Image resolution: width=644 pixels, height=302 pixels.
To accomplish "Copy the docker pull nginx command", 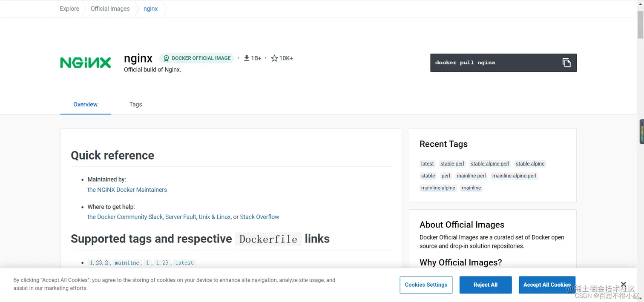I will tap(566, 63).
